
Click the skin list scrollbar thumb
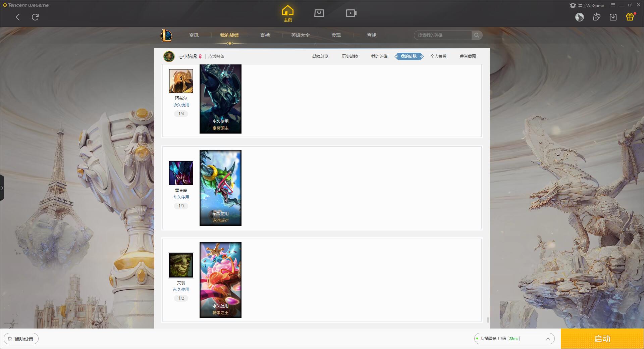click(x=488, y=320)
